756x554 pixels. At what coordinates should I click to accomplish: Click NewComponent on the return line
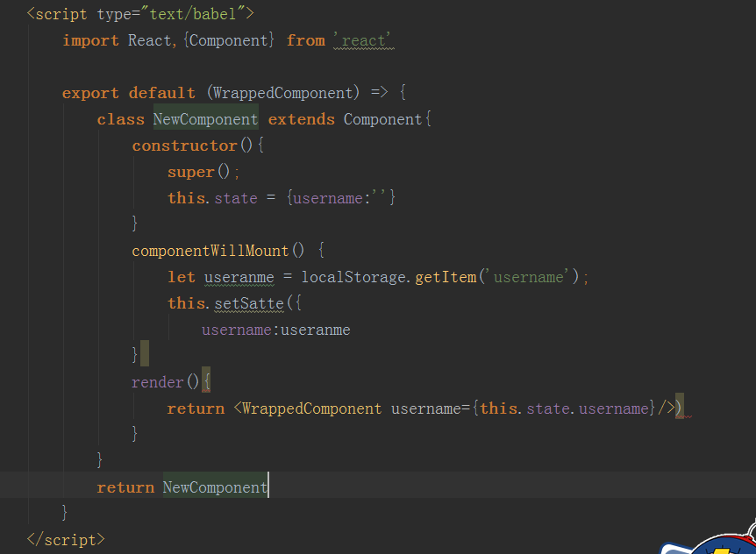pos(215,487)
